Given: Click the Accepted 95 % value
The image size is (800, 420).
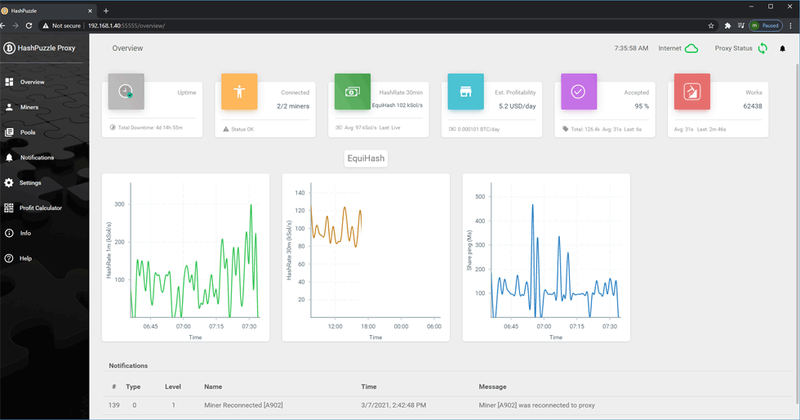Looking at the screenshot, I should pos(642,106).
